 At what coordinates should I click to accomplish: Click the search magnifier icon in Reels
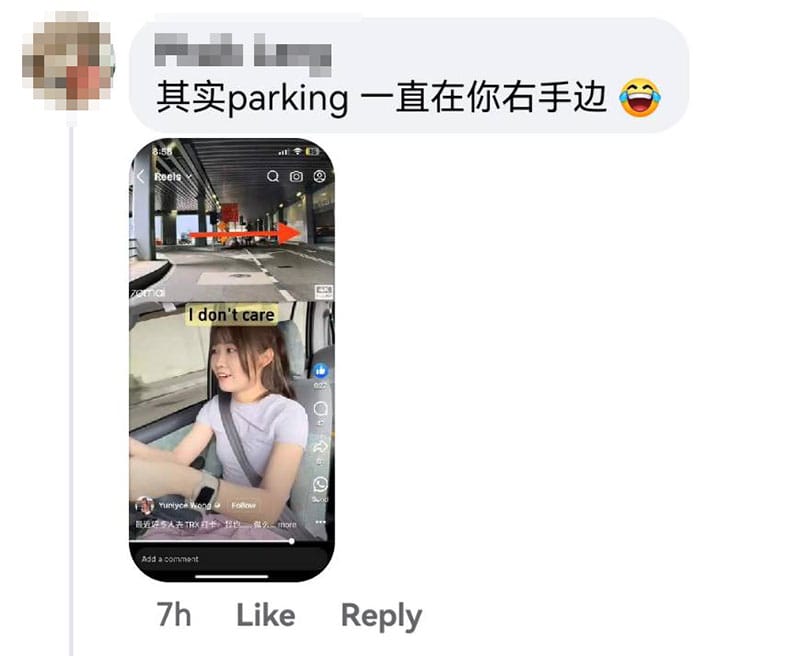273,176
